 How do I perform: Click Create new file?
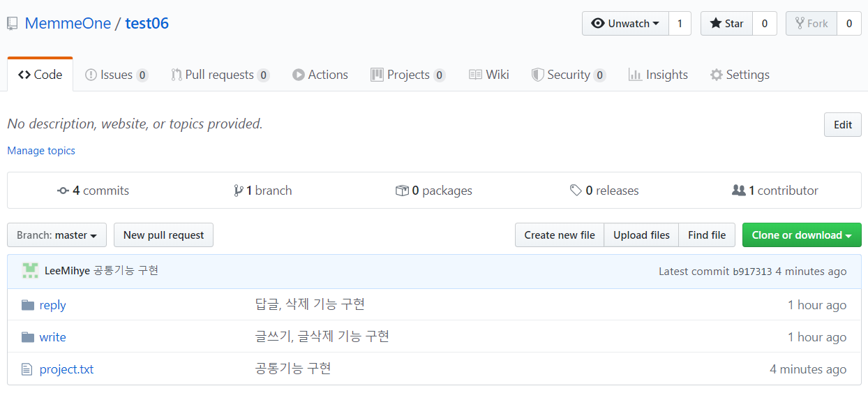click(x=560, y=235)
